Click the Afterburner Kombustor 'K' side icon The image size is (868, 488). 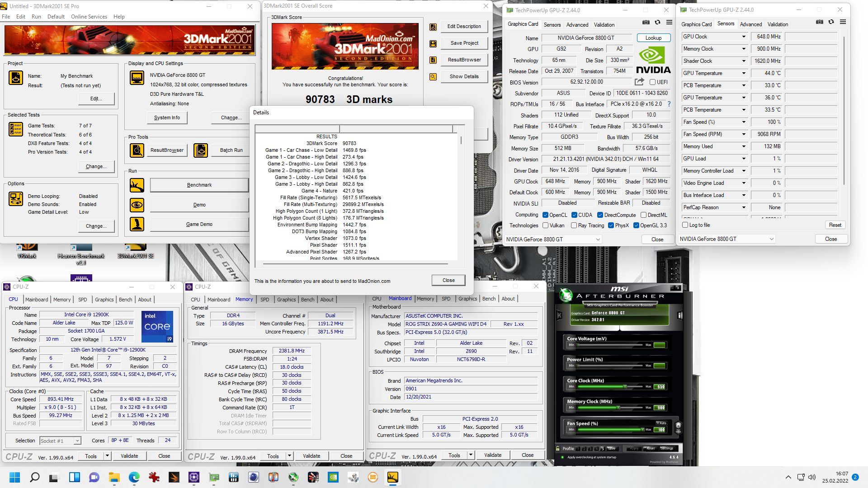point(559,315)
